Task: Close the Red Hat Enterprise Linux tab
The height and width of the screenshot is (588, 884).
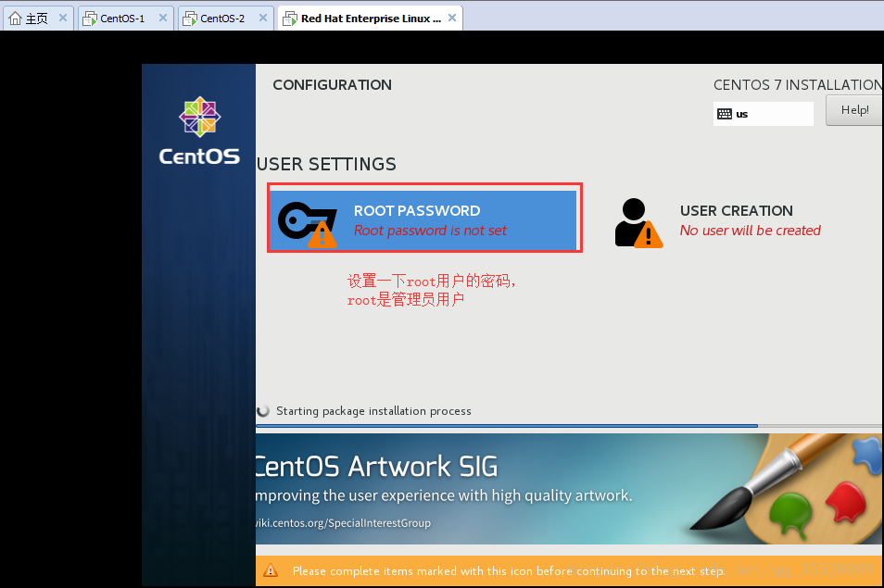Action: (452, 18)
